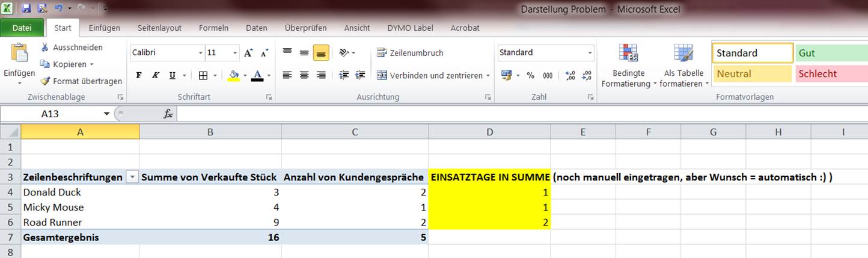Open Bedingte Formatierung

tap(628, 65)
